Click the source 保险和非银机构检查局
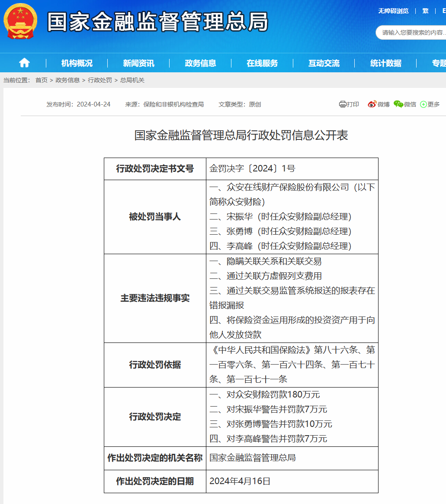446x504 pixels. (173, 104)
